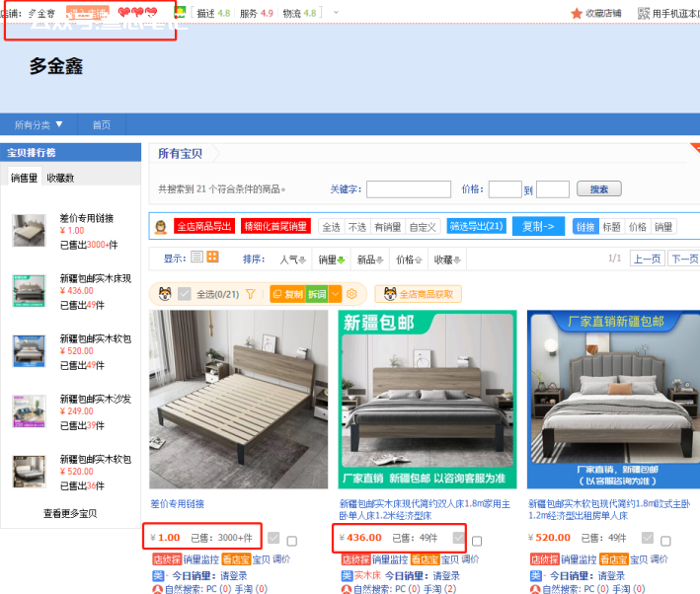Sort by 新品

(370, 260)
